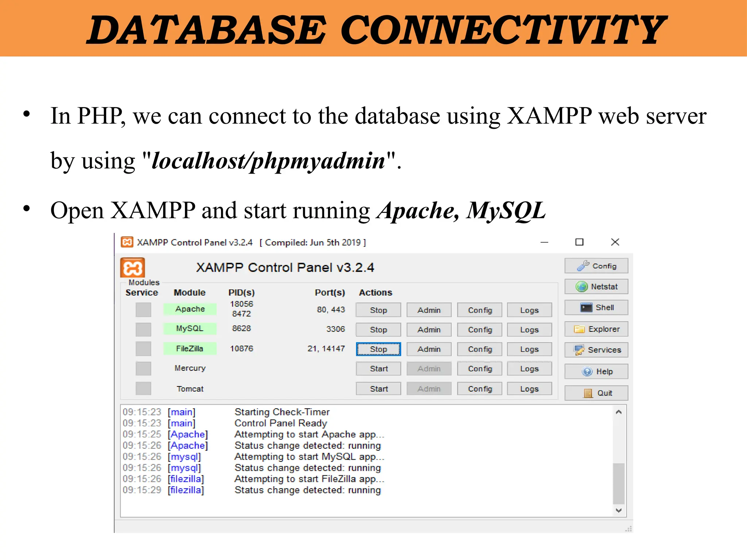Toggle Tomcat service checkbox
Viewport: 747px width, 560px height.
(143, 388)
